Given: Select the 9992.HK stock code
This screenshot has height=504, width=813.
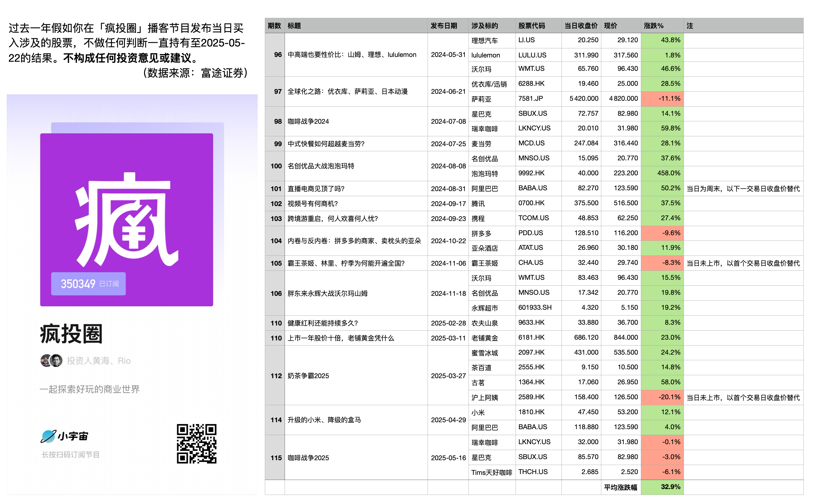Looking at the screenshot, I should point(538,173).
